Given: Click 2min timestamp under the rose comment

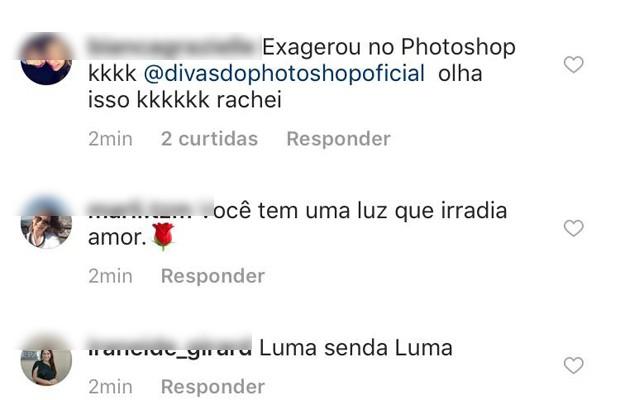Looking at the screenshot, I should point(110,276).
